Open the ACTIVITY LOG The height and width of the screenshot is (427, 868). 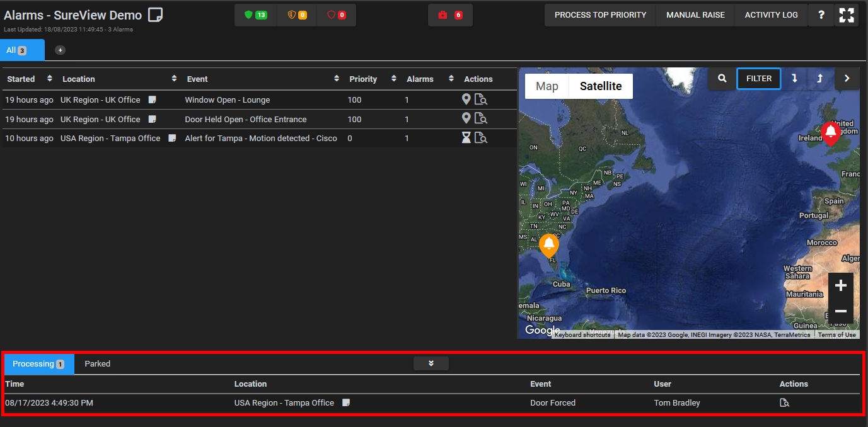tap(771, 15)
